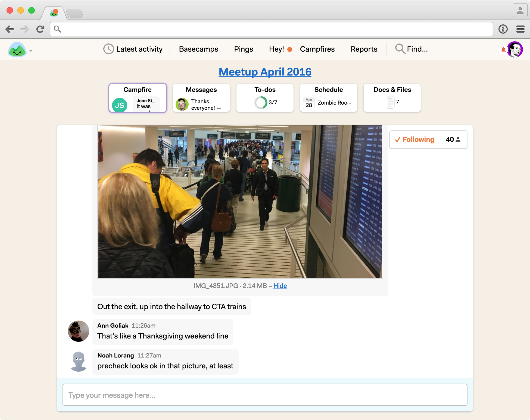Click Noah Lorang's avatar
The width and height of the screenshot is (530, 420).
pyautogui.click(x=79, y=361)
